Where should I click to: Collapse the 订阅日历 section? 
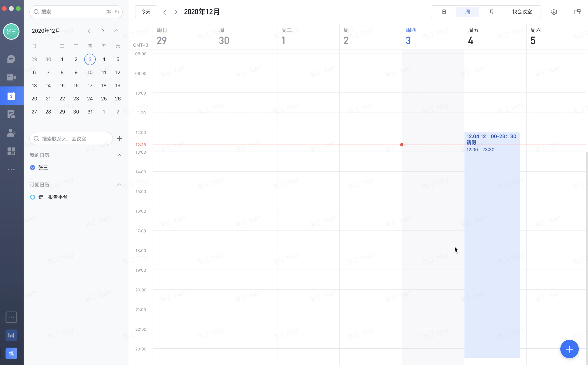[x=119, y=185]
